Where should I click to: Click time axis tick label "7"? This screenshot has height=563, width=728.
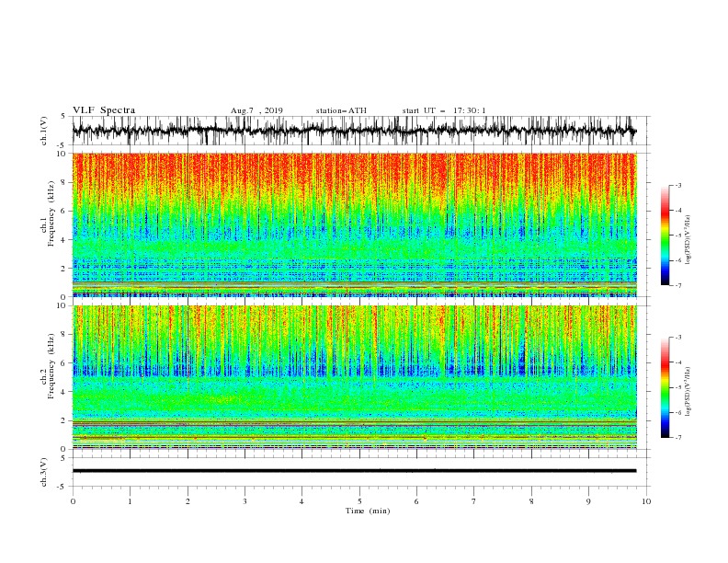[x=474, y=501]
